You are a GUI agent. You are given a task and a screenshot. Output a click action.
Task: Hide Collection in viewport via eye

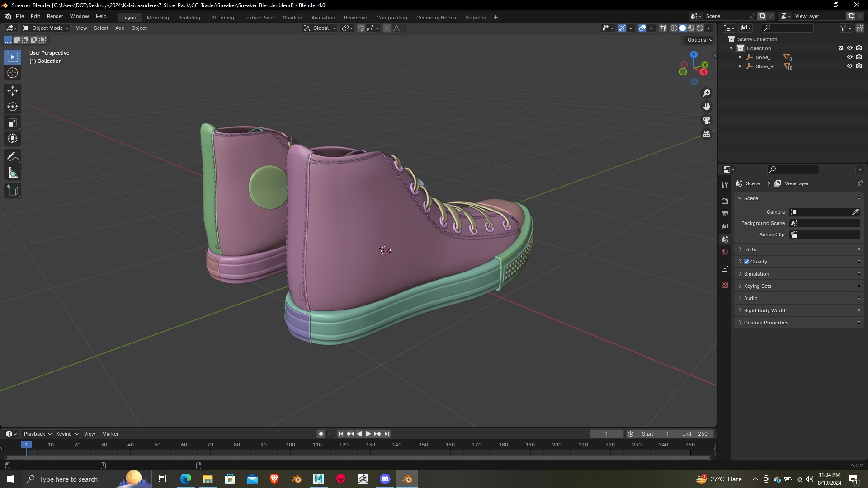[849, 48]
